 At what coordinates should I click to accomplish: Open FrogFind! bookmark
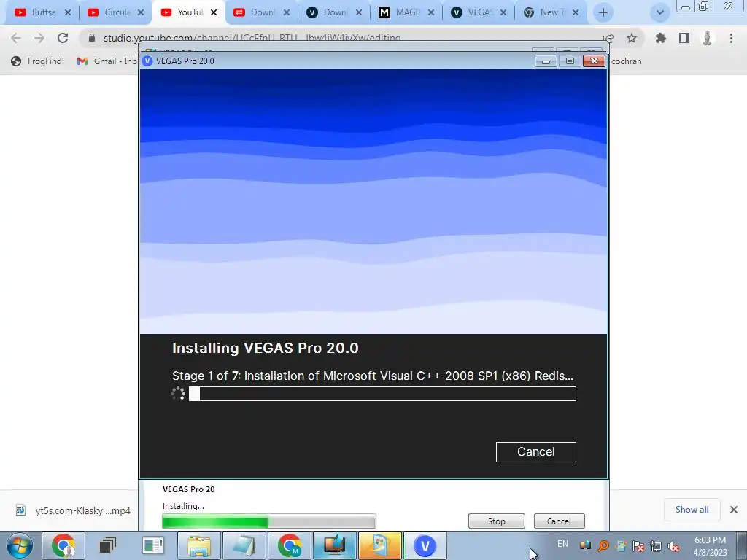pyautogui.click(x=38, y=61)
